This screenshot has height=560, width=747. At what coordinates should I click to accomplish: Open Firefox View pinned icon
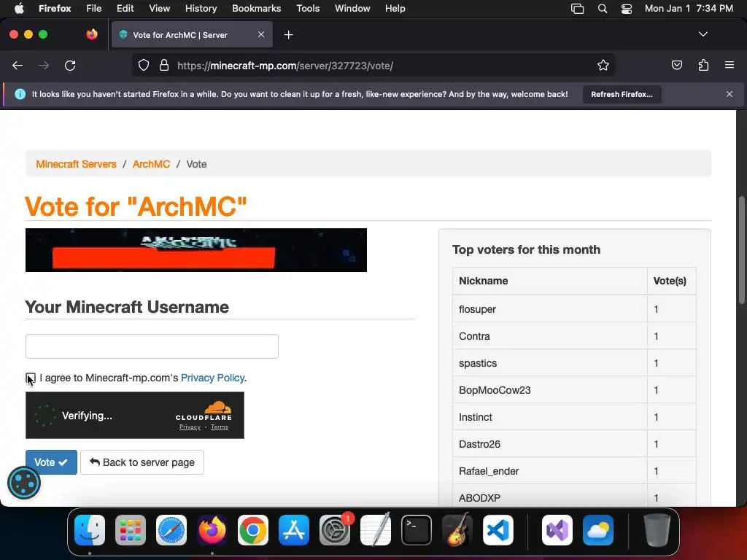[92, 34]
